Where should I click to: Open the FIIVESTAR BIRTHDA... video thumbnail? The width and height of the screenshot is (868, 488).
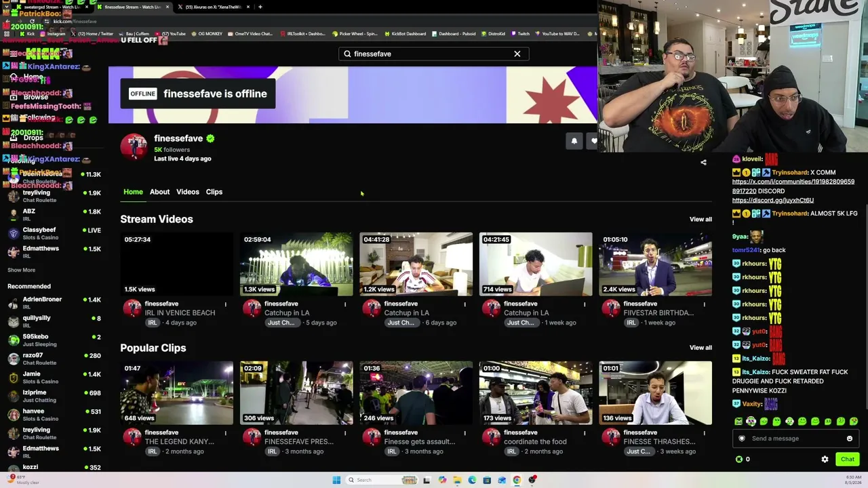point(656,264)
